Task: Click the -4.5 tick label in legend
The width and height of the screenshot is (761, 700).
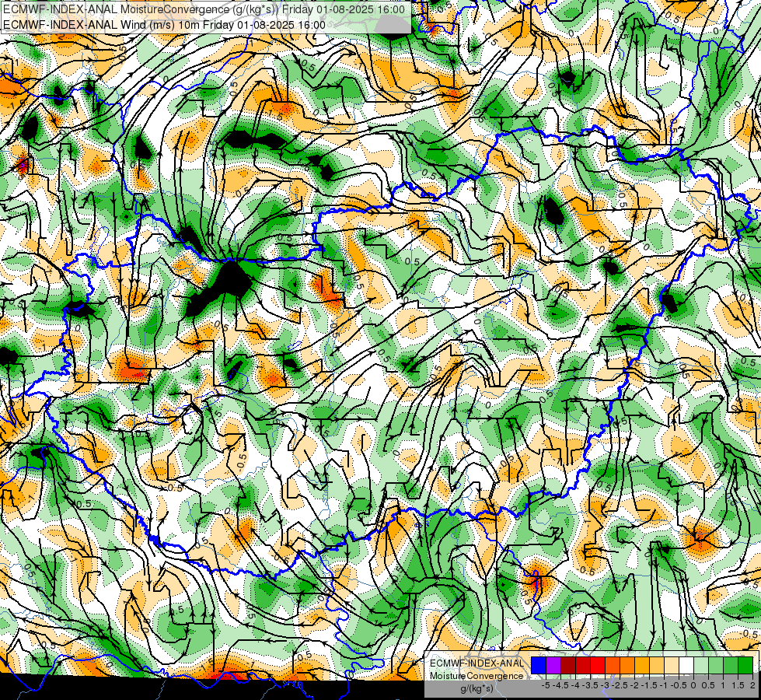Action: point(560,685)
